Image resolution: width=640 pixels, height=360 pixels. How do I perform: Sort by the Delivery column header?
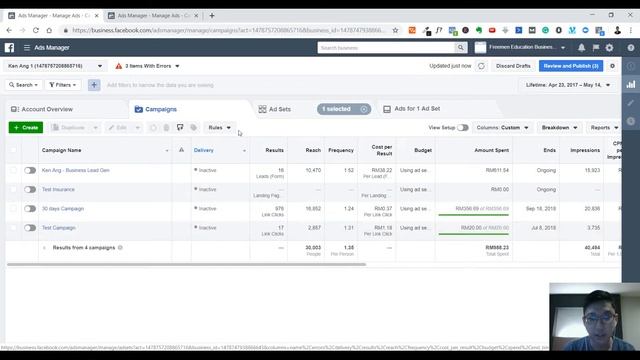[204, 150]
